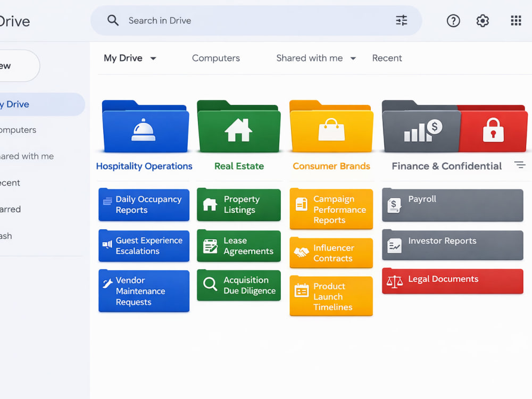The height and width of the screenshot is (399, 532).
Task: Click the house icon on Property Listings
Action: point(210,204)
